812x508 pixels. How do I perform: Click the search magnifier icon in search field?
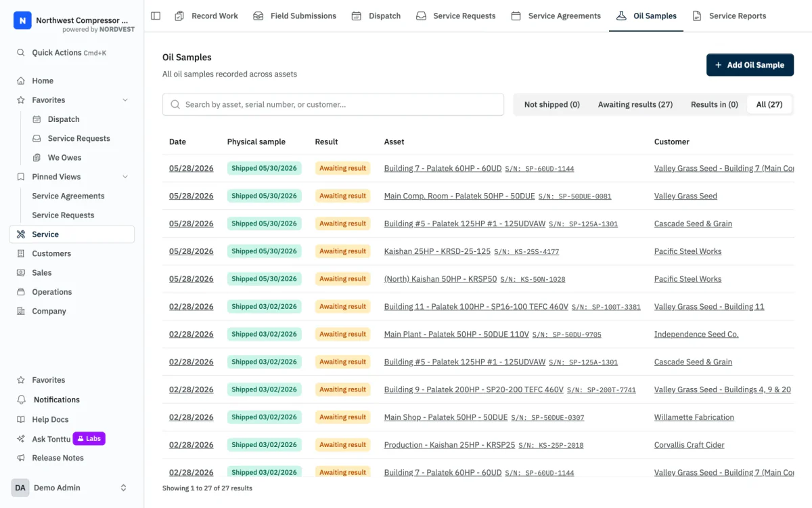pyautogui.click(x=175, y=104)
